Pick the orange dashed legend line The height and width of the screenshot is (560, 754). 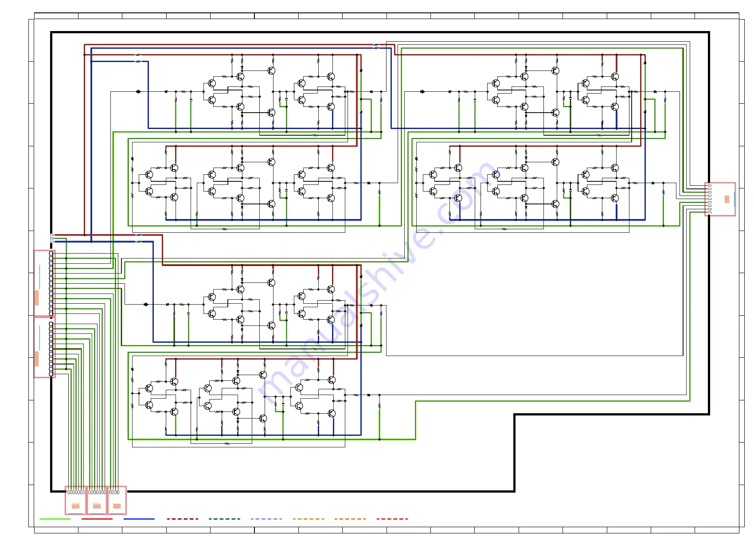point(350,519)
